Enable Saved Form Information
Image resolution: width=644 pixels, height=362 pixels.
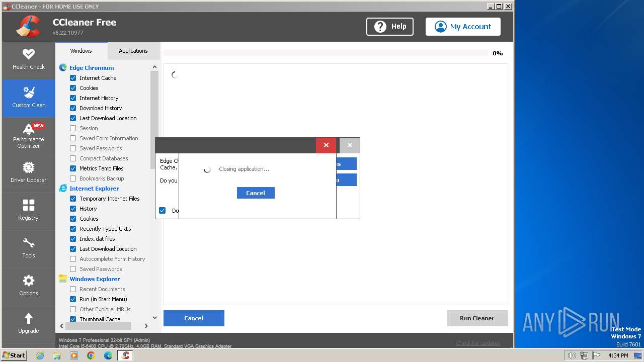coord(73,138)
